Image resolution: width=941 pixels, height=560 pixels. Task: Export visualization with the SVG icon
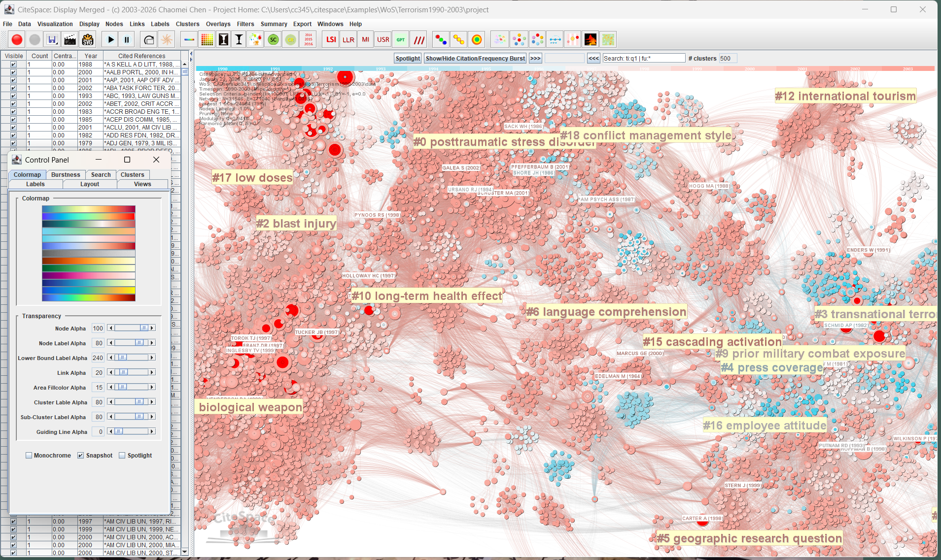pos(88,40)
